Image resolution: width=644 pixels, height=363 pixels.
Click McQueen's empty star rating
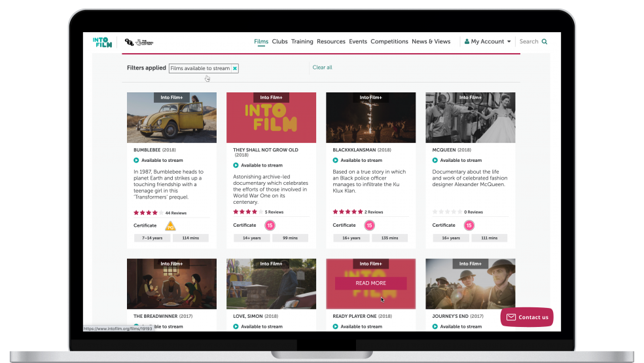pyautogui.click(x=447, y=212)
